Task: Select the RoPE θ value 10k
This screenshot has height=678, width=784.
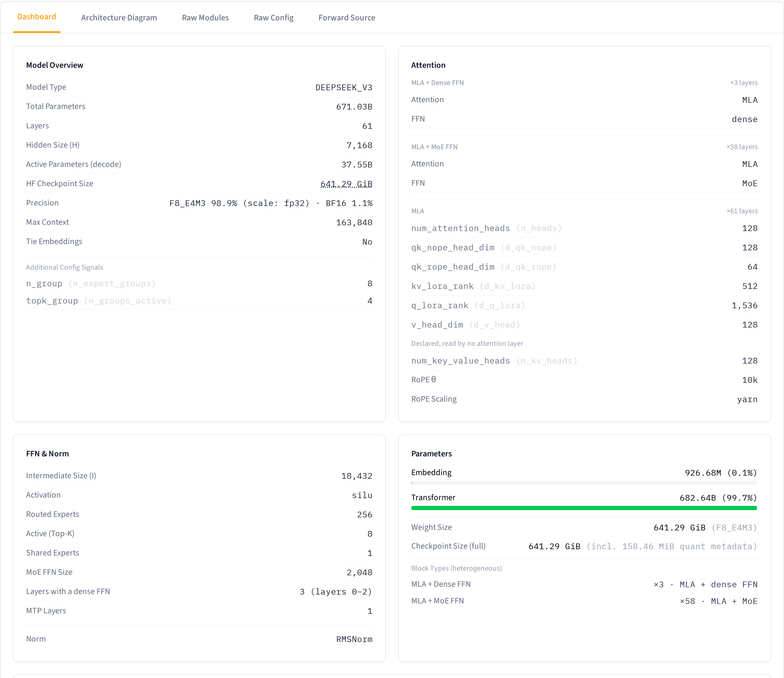Action: click(x=750, y=380)
